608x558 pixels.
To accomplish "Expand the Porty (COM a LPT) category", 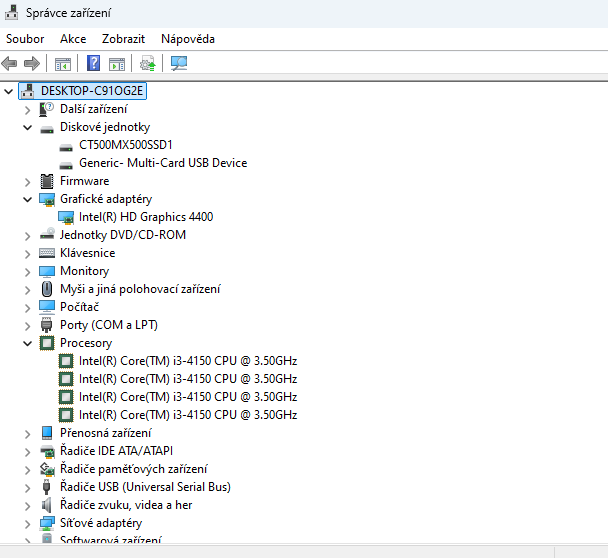I will pyautogui.click(x=28, y=326).
